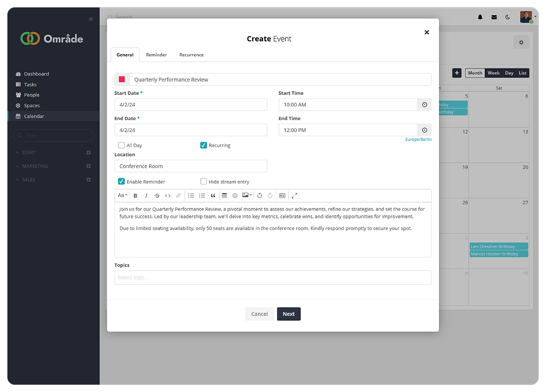The image size is (546, 392).
Task: Click the Location input field
Action: coord(191,166)
